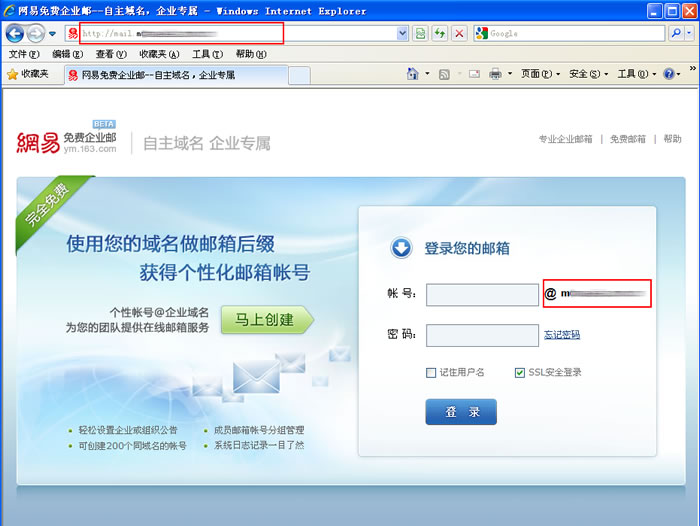Toggle the Compatibility View icon
Image resolution: width=700 pixels, height=526 pixels.
(420, 33)
